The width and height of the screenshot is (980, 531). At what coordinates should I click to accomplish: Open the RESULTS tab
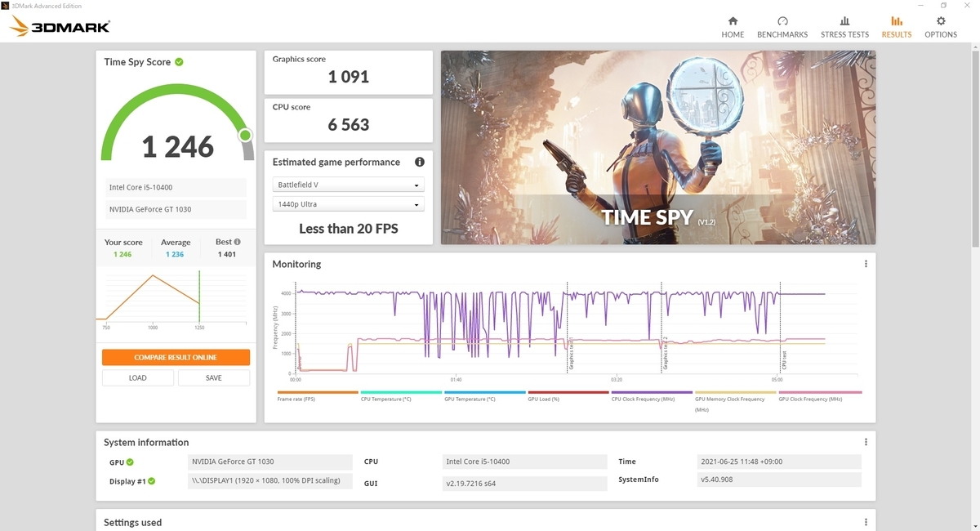(897, 27)
